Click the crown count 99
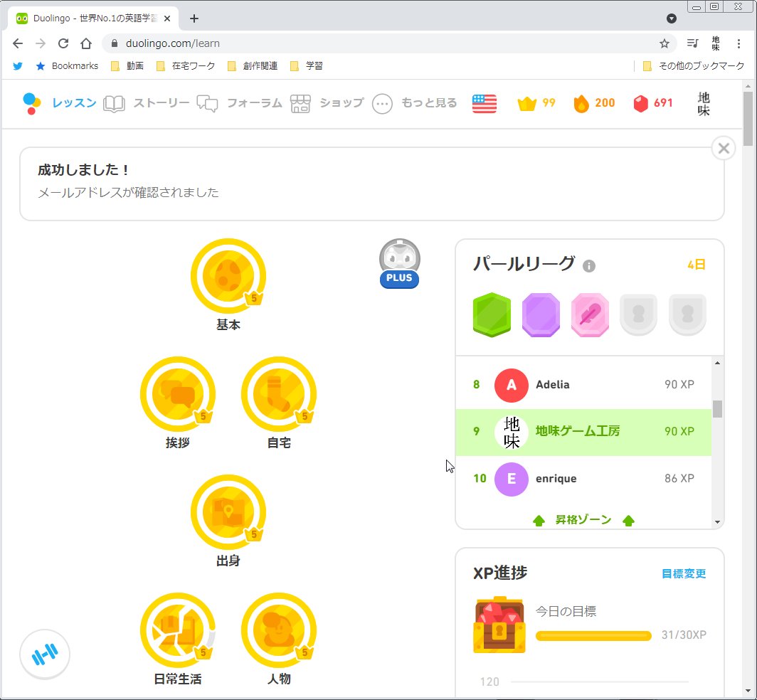 [x=536, y=103]
